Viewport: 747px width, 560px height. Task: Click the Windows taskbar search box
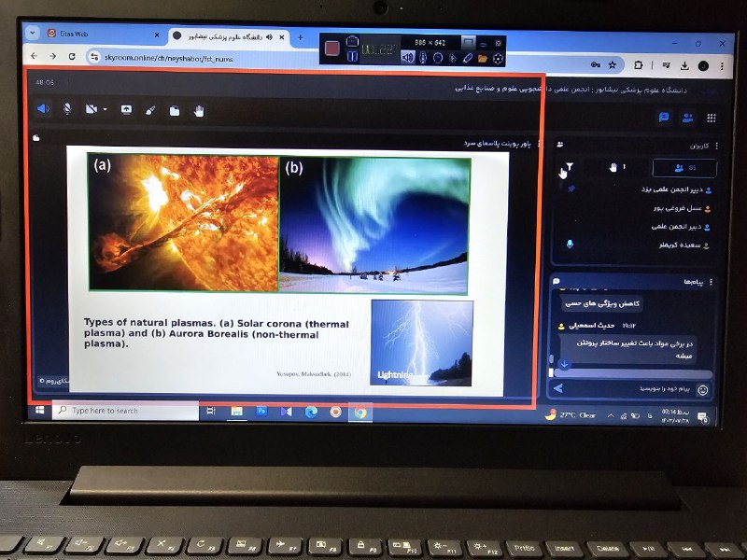click(x=125, y=411)
